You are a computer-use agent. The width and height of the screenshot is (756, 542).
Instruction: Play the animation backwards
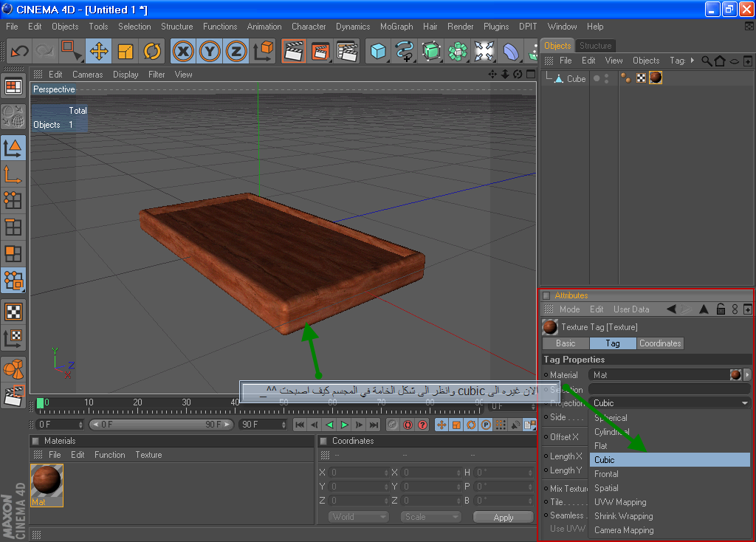[x=330, y=425]
